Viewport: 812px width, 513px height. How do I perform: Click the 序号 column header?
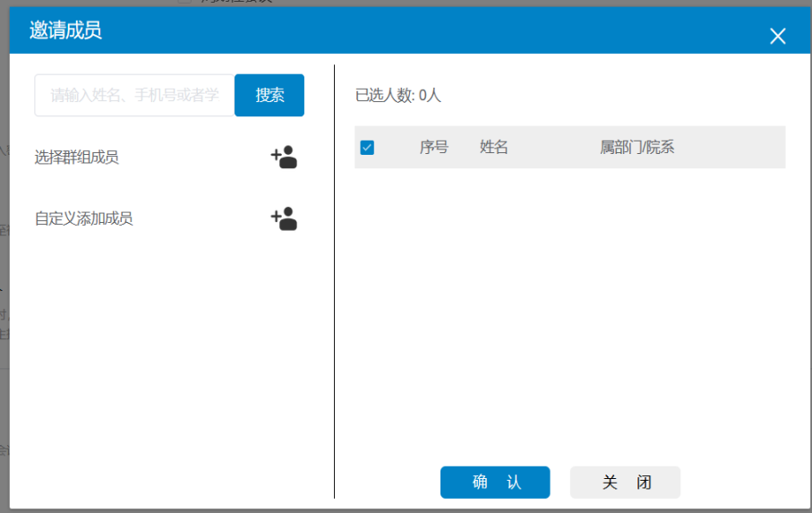pyautogui.click(x=434, y=148)
